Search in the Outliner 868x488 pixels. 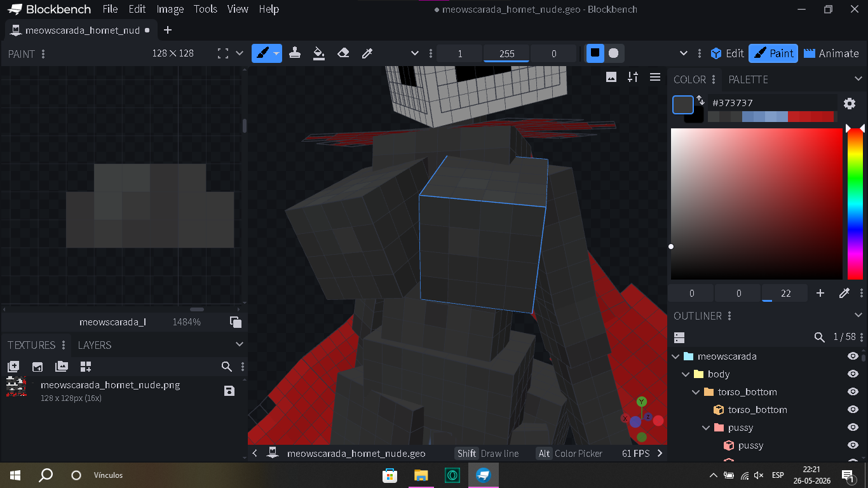click(820, 337)
